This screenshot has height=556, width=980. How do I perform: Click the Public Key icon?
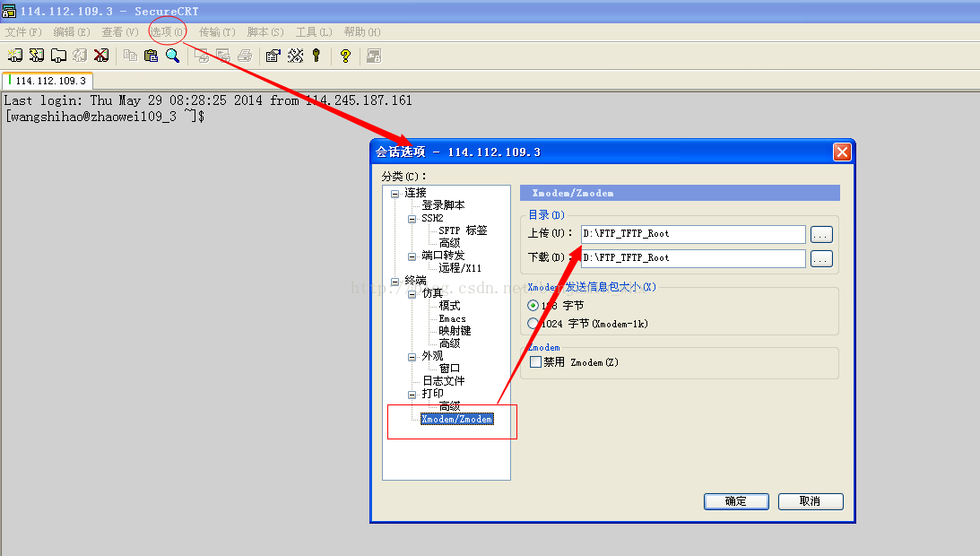(317, 56)
